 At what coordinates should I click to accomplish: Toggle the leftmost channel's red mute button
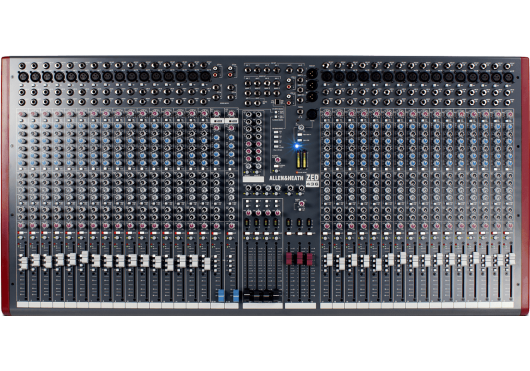[x=22, y=233]
